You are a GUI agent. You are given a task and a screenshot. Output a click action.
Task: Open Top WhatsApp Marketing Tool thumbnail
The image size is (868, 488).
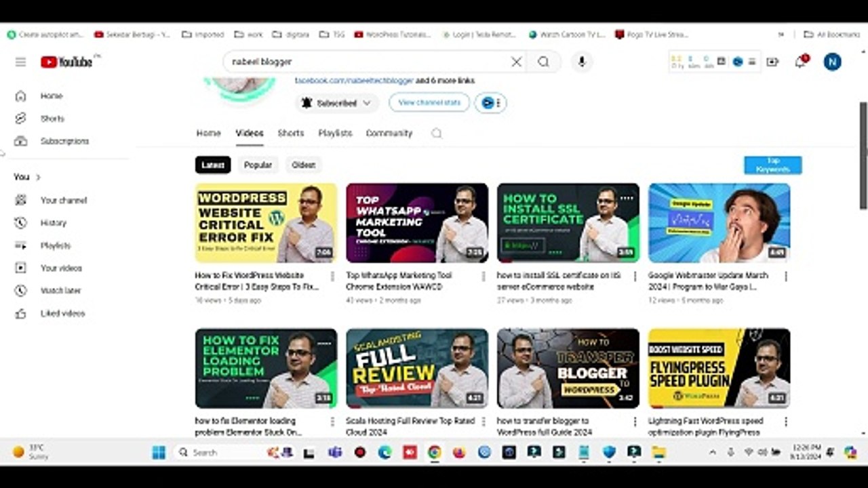tap(417, 223)
